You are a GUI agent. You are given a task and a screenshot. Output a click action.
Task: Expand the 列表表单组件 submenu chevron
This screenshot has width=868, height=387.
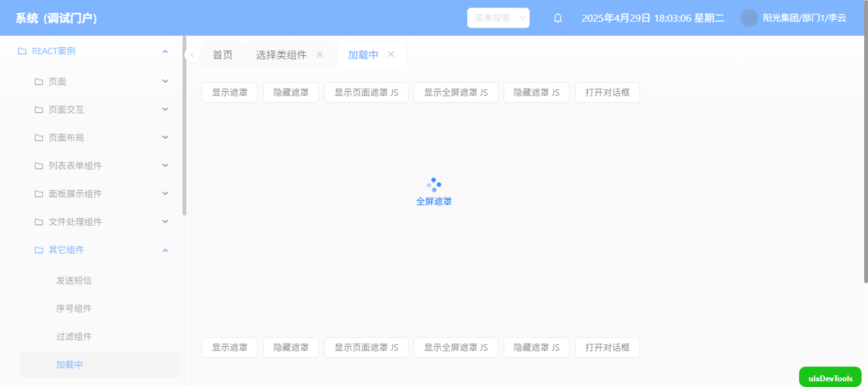click(x=165, y=166)
